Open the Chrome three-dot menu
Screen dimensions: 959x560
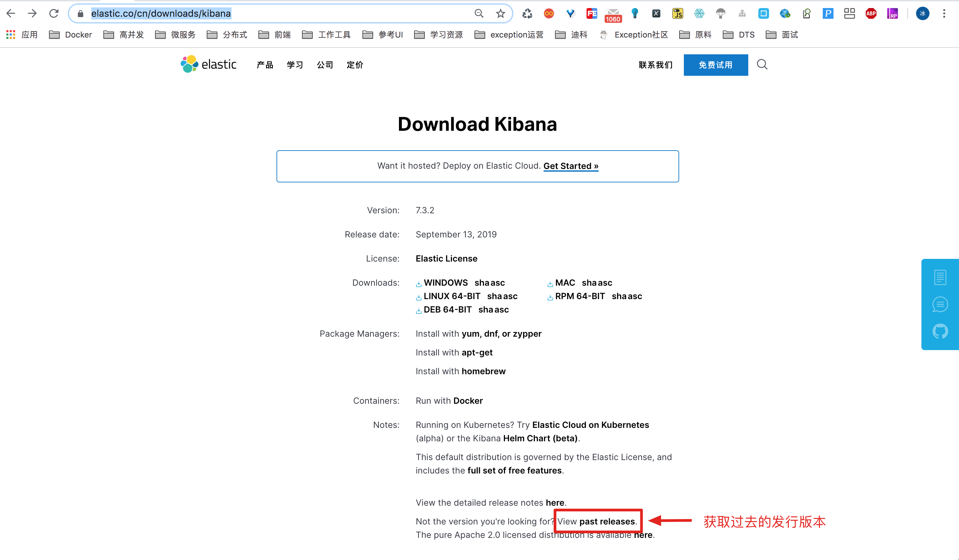coord(944,14)
